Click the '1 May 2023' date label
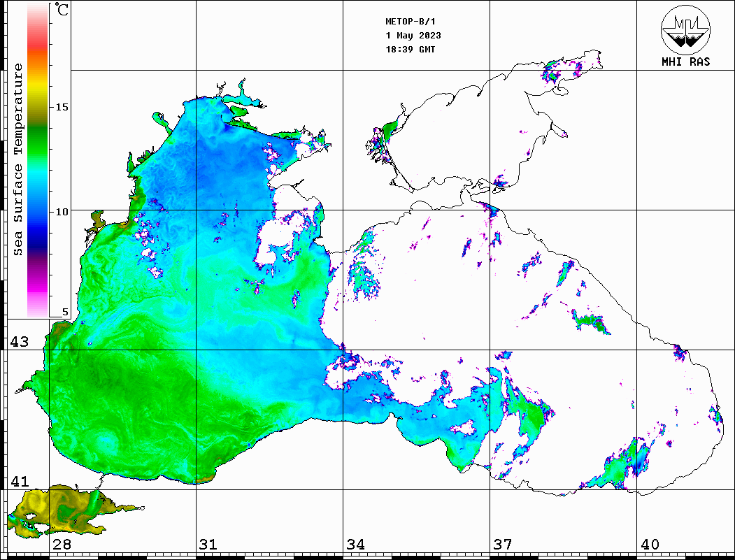 coord(413,36)
